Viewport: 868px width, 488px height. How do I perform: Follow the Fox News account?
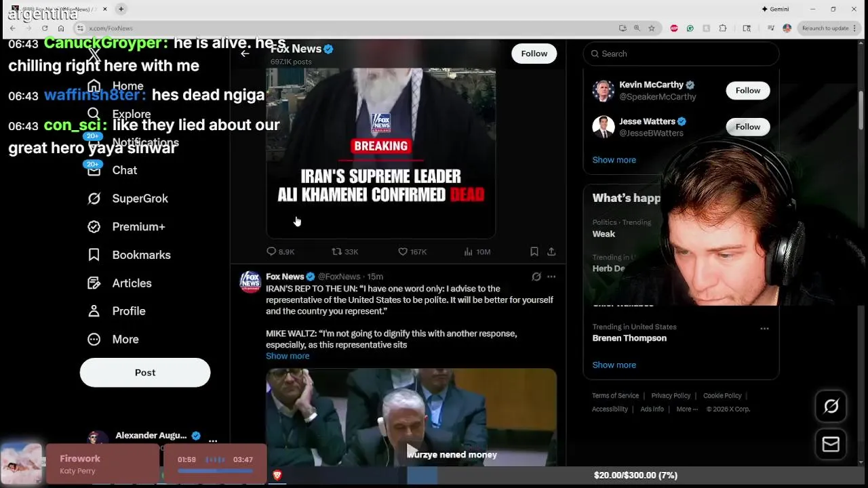point(534,54)
